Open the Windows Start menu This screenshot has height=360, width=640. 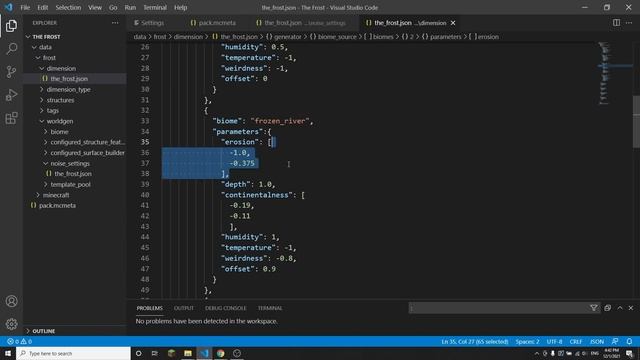click(8, 353)
